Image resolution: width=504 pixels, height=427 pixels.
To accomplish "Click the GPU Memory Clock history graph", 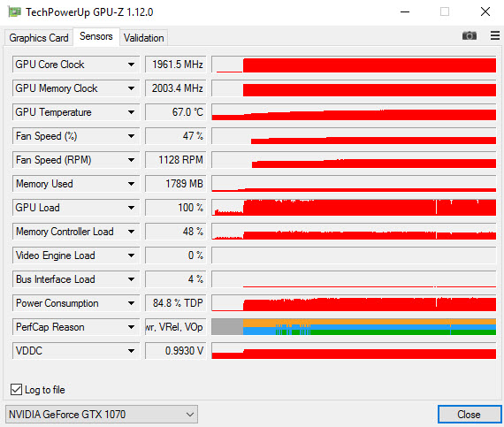I will click(x=354, y=88).
